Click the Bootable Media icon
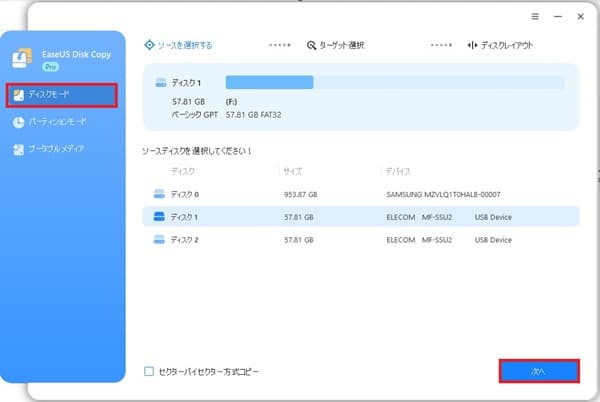The height and width of the screenshot is (402, 600). (x=18, y=150)
